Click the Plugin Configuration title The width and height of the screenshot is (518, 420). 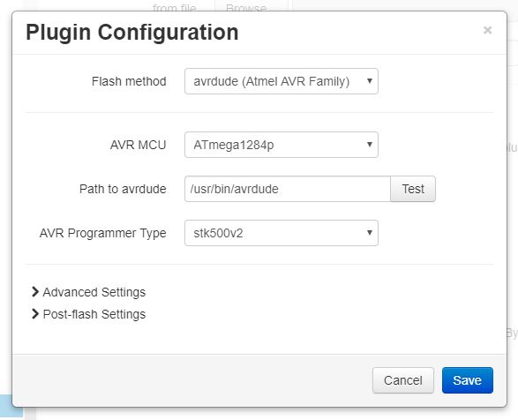[x=132, y=33]
